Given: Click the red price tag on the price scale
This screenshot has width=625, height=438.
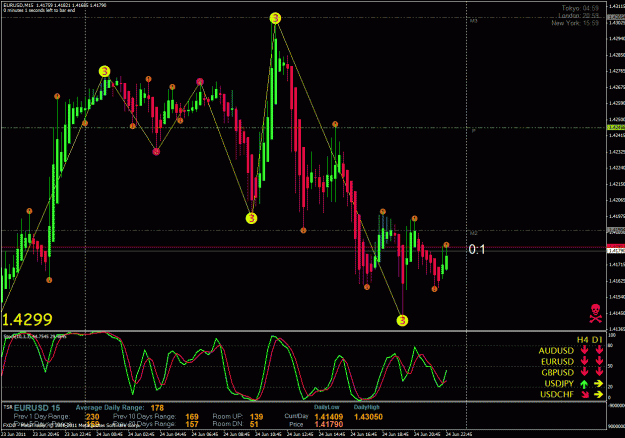Looking at the screenshot, I should pos(615,246).
